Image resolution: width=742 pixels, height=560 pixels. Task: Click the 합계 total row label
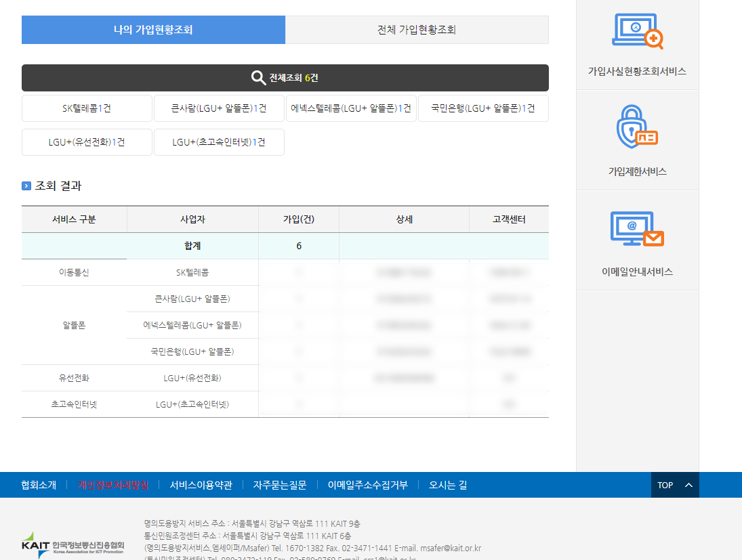pyautogui.click(x=192, y=246)
